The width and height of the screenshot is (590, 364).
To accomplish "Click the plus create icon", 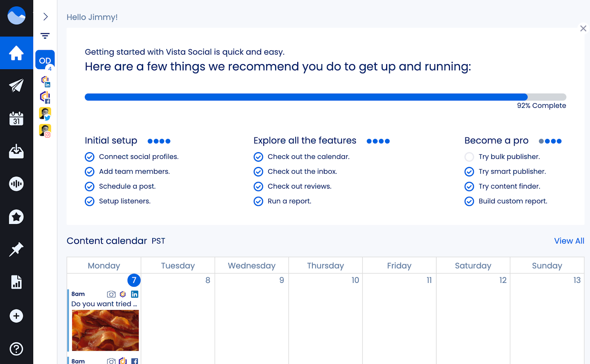I will (16, 316).
